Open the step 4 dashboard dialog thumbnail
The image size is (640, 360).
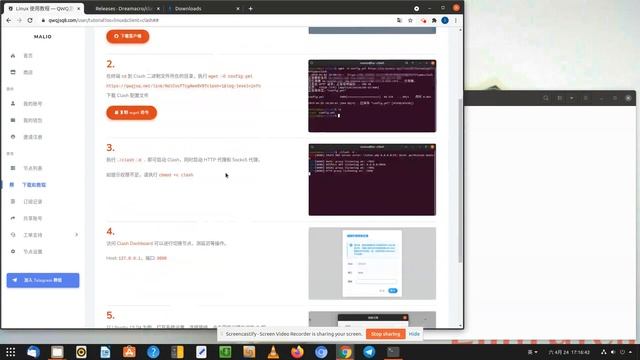(372, 263)
